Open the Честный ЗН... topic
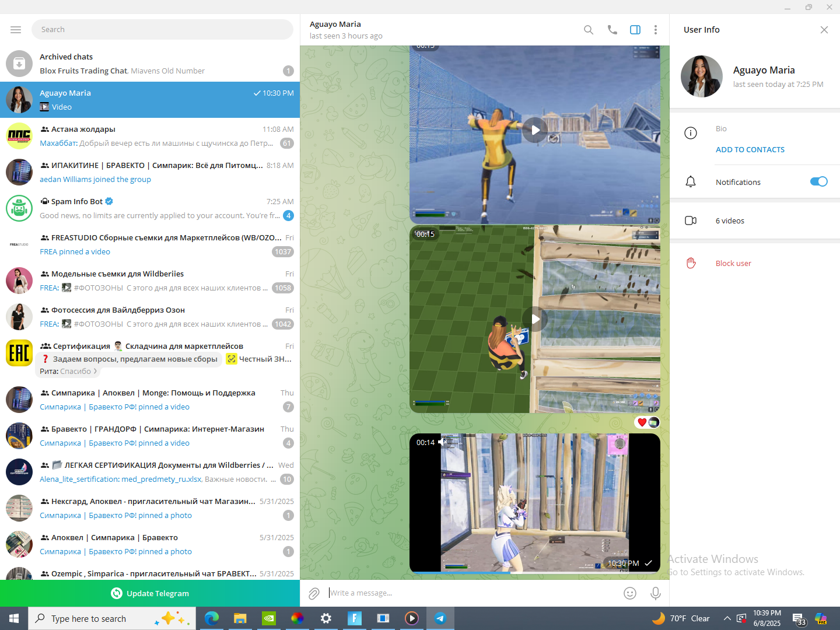Viewport: 840px width, 630px height. pos(259,359)
